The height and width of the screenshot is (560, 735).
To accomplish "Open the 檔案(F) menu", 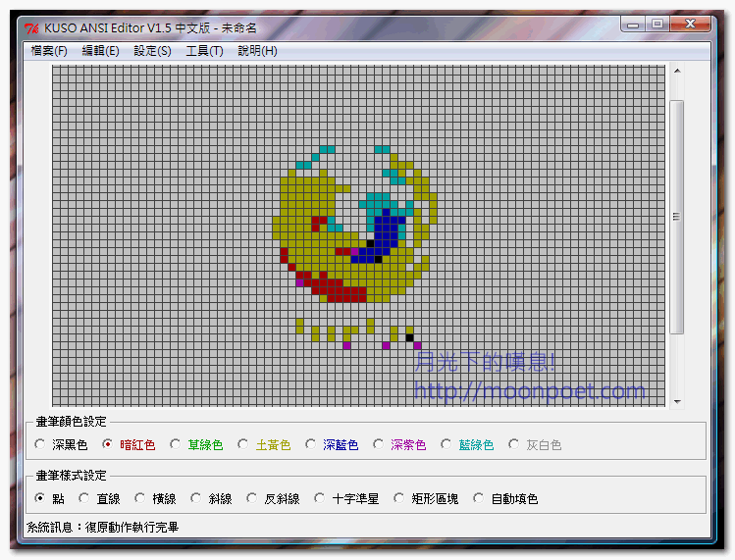I will (x=49, y=51).
